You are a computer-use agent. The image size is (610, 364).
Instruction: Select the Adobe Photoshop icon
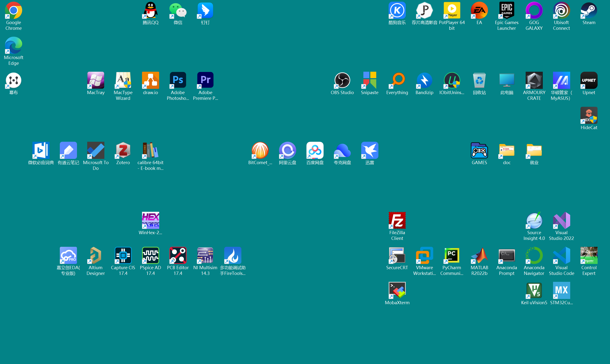[x=178, y=81]
